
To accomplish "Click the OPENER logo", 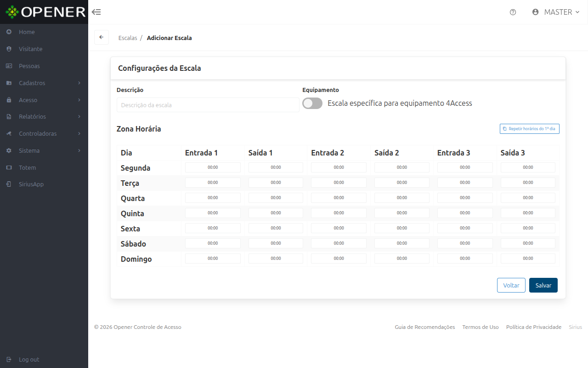I will pos(45,12).
